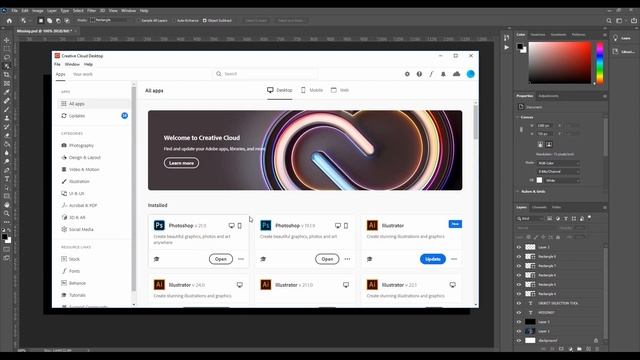This screenshot has width=640, height=360.
Task: Click the Photoshop v21 app icon
Action: coord(159,225)
